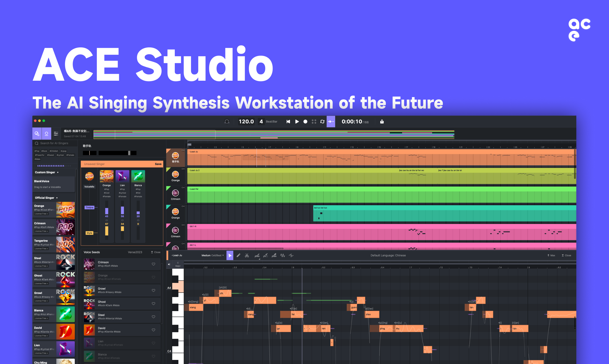
Task: Filter singers by the #Powerful tag
Action: click(40, 155)
